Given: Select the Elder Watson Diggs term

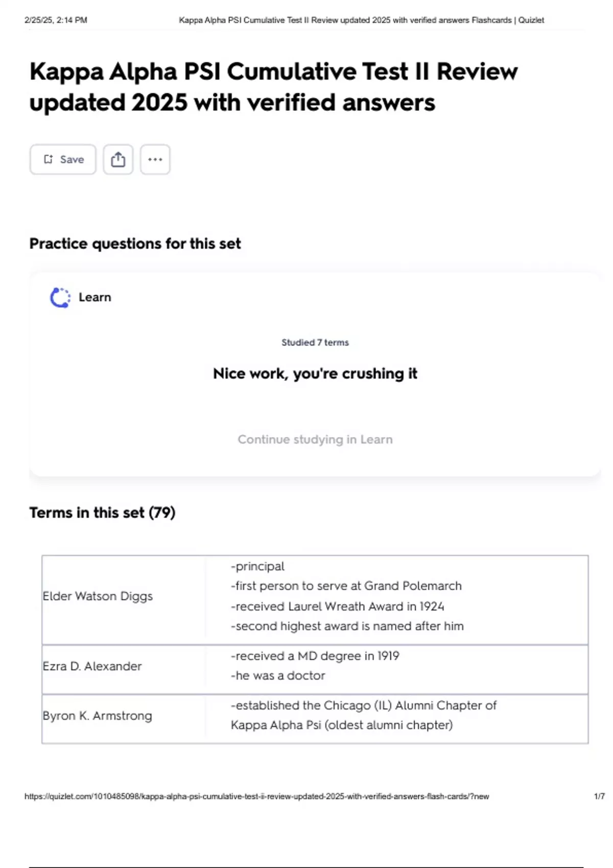Looking at the screenshot, I should point(98,596).
